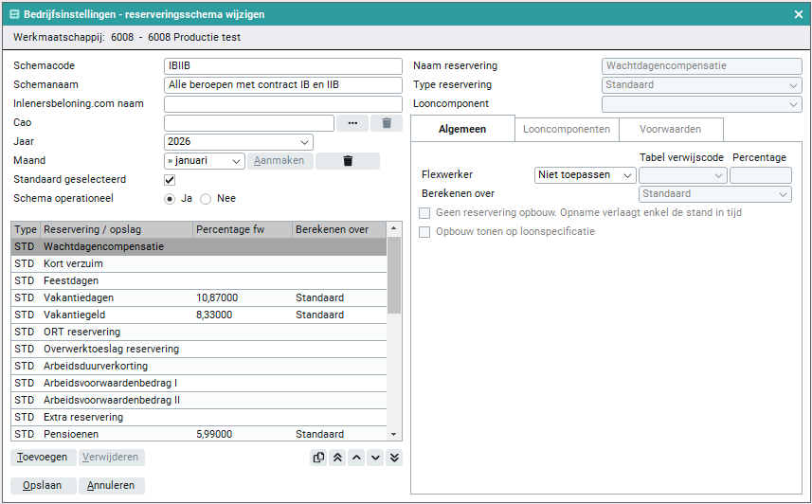Click the Cao input field
Screen dimensions: 812x504
[249, 123]
